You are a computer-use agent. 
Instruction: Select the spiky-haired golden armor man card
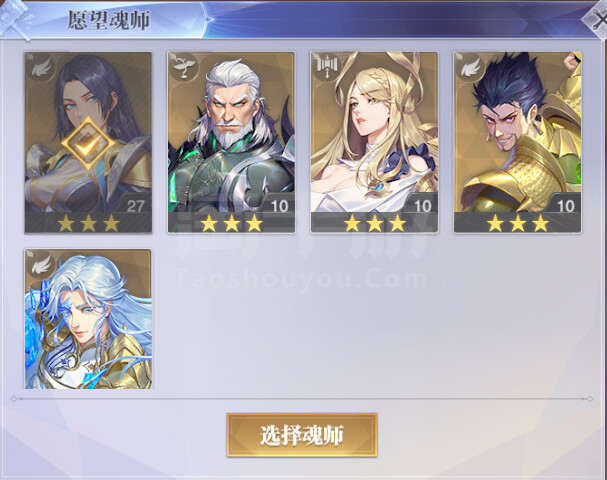[518, 143]
